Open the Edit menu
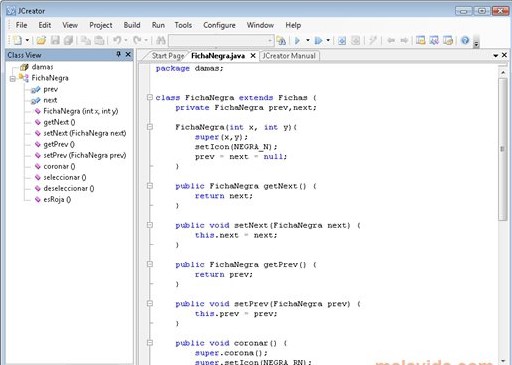Image resolution: width=512 pixels, height=365 pixels. point(45,25)
